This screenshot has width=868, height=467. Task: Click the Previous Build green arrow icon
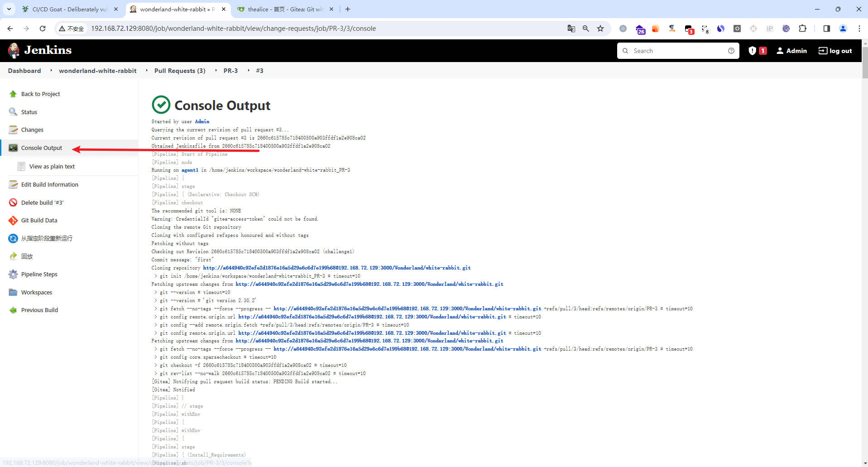point(13,310)
